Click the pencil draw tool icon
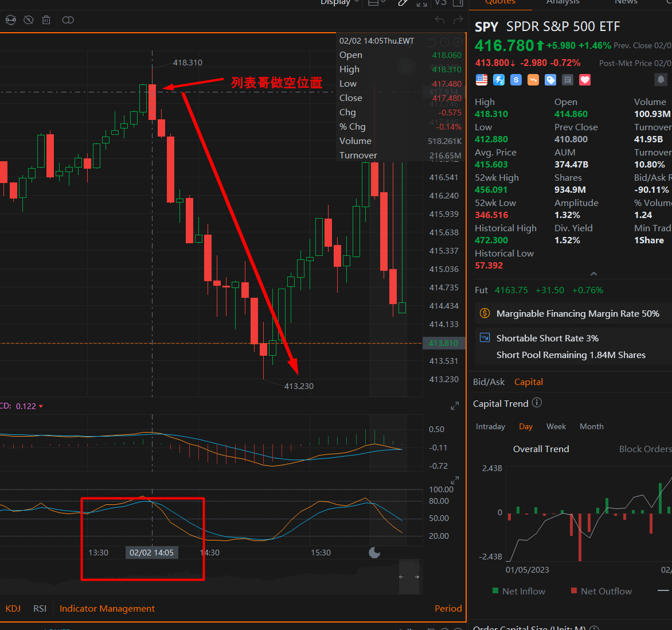This screenshot has width=672, height=630. (x=403, y=2)
